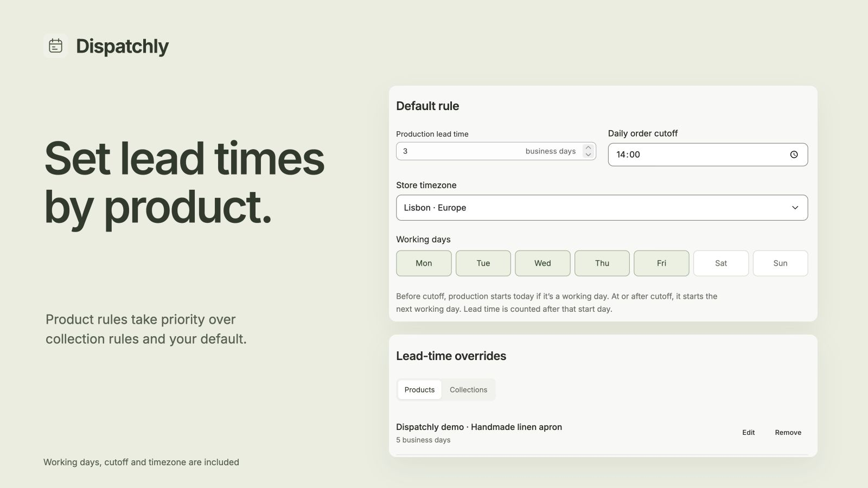Decrease lead time with down stepper arrow
The image size is (868, 488).
click(588, 155)
